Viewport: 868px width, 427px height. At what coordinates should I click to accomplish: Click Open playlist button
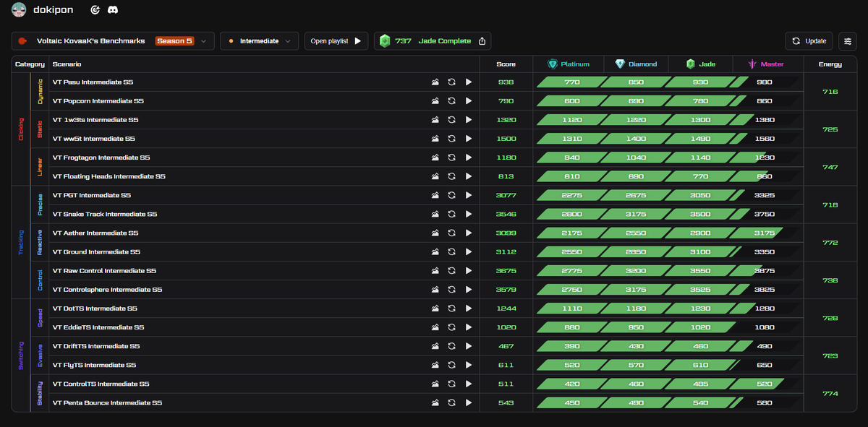point(336,41)
